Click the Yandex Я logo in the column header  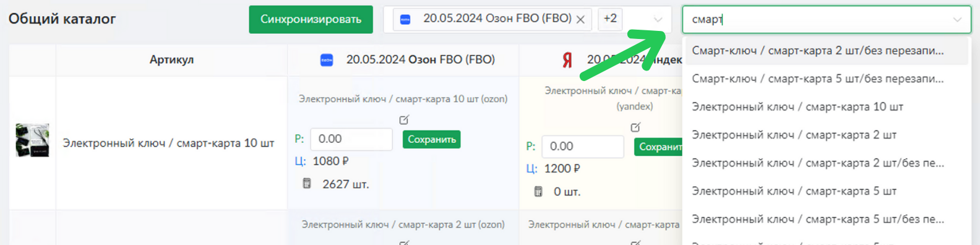567,60
